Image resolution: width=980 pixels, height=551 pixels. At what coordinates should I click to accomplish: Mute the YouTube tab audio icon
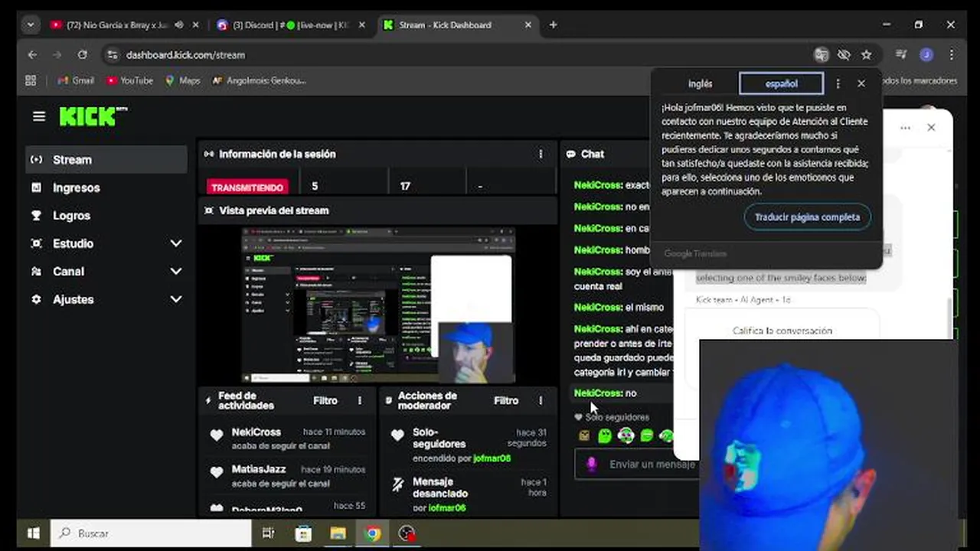point(178,24)
